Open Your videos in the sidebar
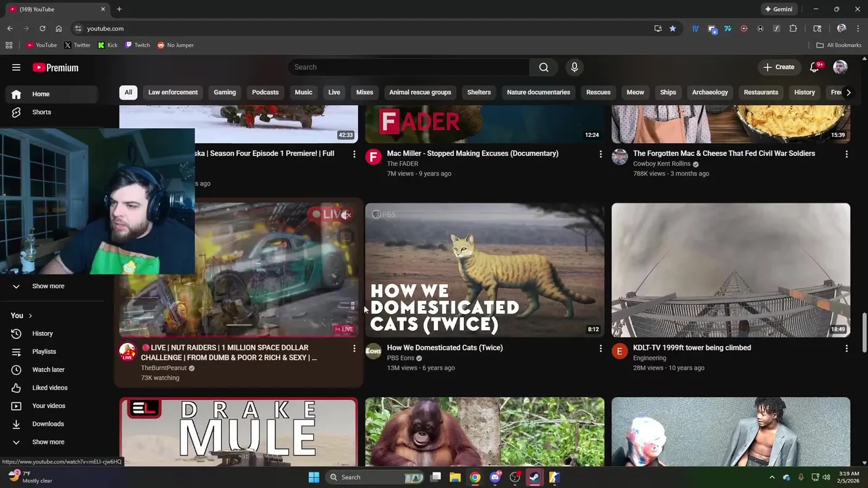 tap(49, 405)
